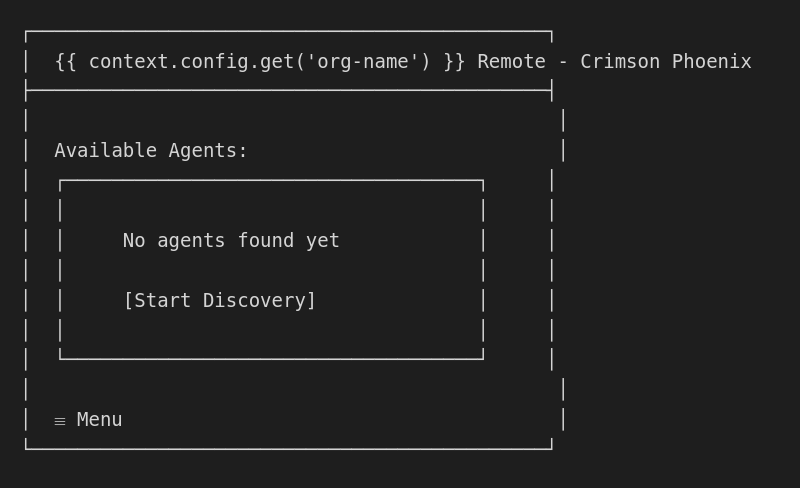This screenshot has width=800, height=488.
Task: Click the word "Remote" in the header
Action: 511,62
